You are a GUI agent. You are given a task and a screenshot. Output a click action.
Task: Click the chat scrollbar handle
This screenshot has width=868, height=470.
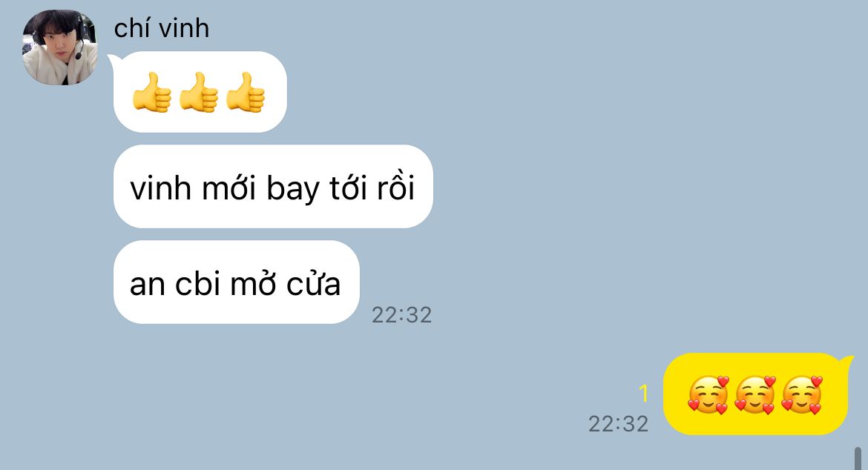coord(858,458)
